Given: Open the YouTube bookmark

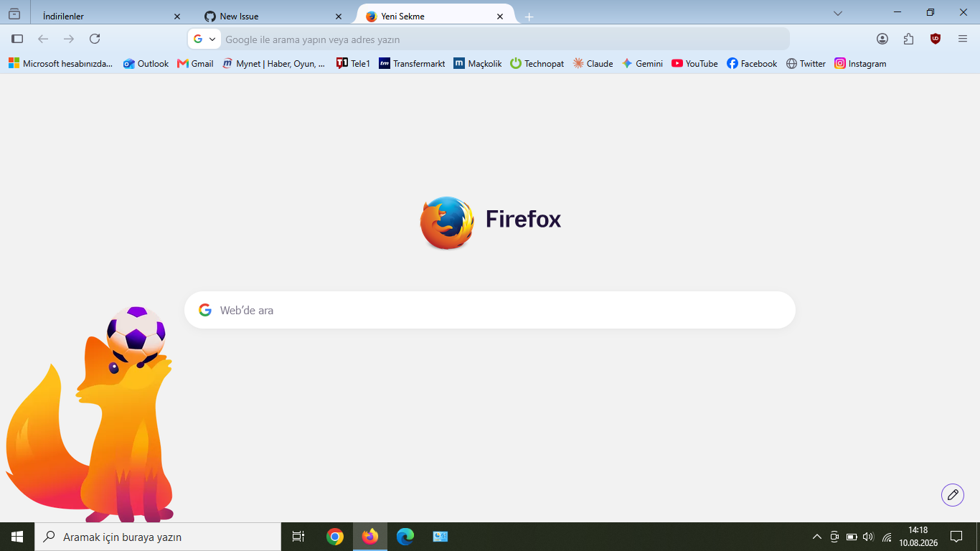Looking at the screenshot, I should click(694, 64).
